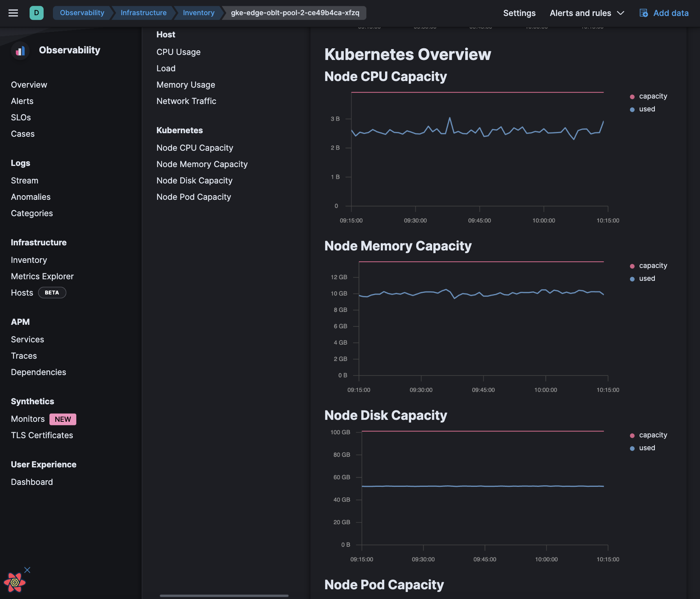Expand the Alerts and rules dropdown
Viewport: 700px width, 599px height.
pyautogui.click(x=587, y=13)
